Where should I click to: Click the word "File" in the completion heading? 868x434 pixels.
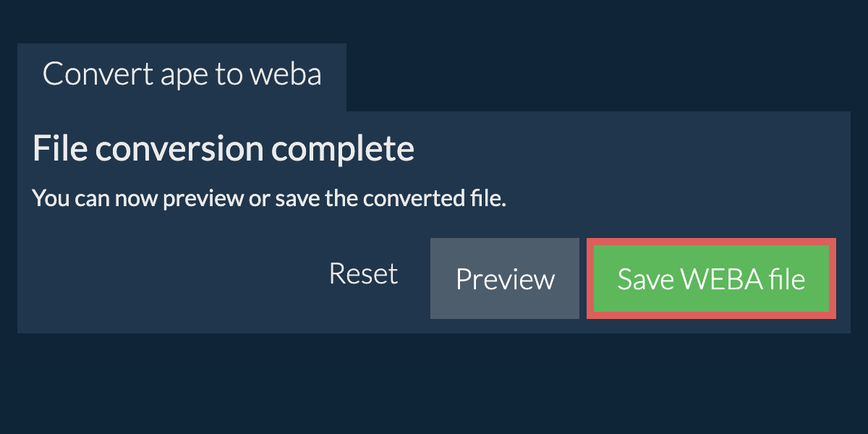coord(60,149)
